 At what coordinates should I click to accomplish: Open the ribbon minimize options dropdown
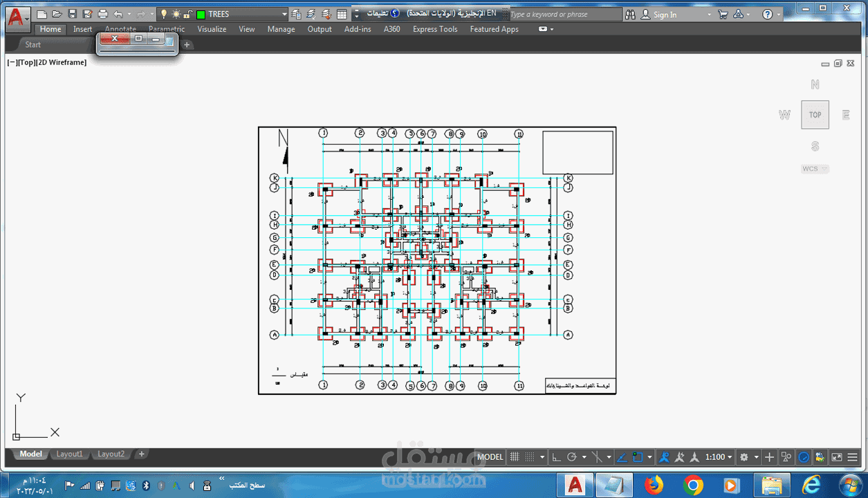[551, 29]
